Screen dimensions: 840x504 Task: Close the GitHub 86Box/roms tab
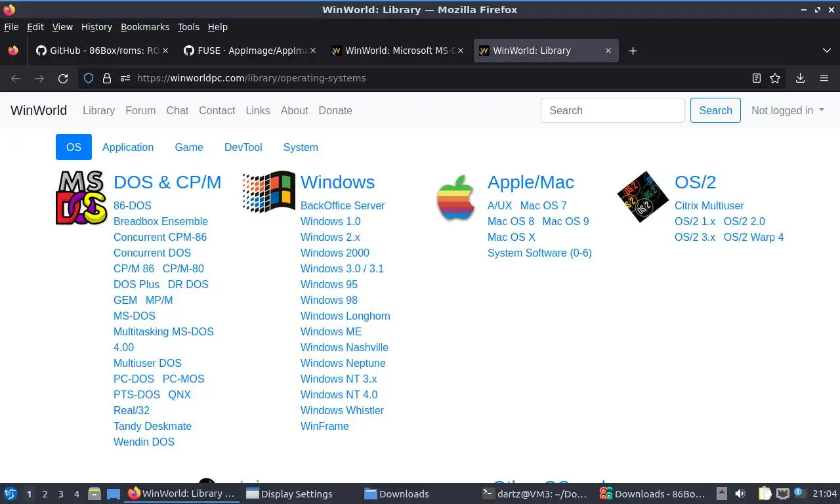pyautogui.click(x=165, y=51)
